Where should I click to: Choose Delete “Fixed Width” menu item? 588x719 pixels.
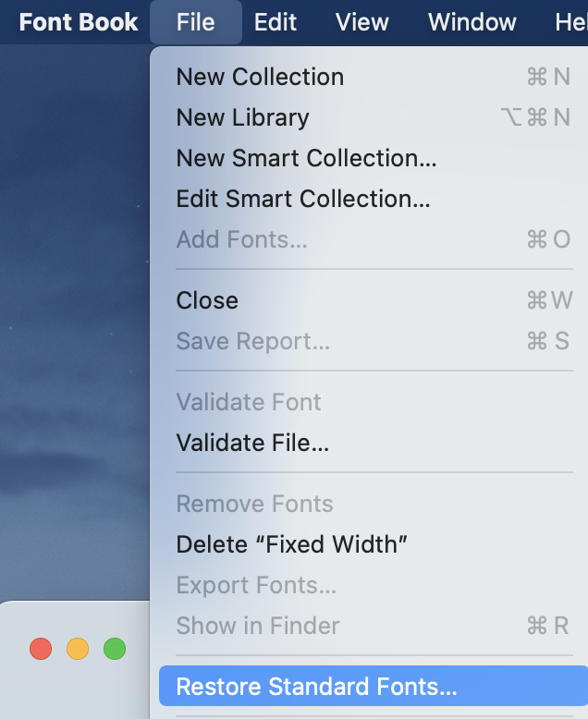(292, 544)
